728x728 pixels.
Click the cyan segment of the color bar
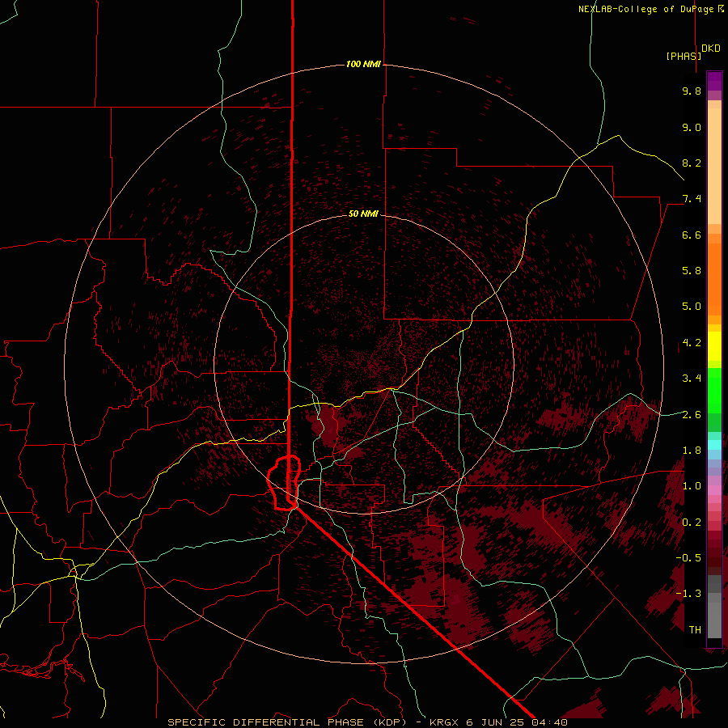pyautogui.click(x=714, y=445)
